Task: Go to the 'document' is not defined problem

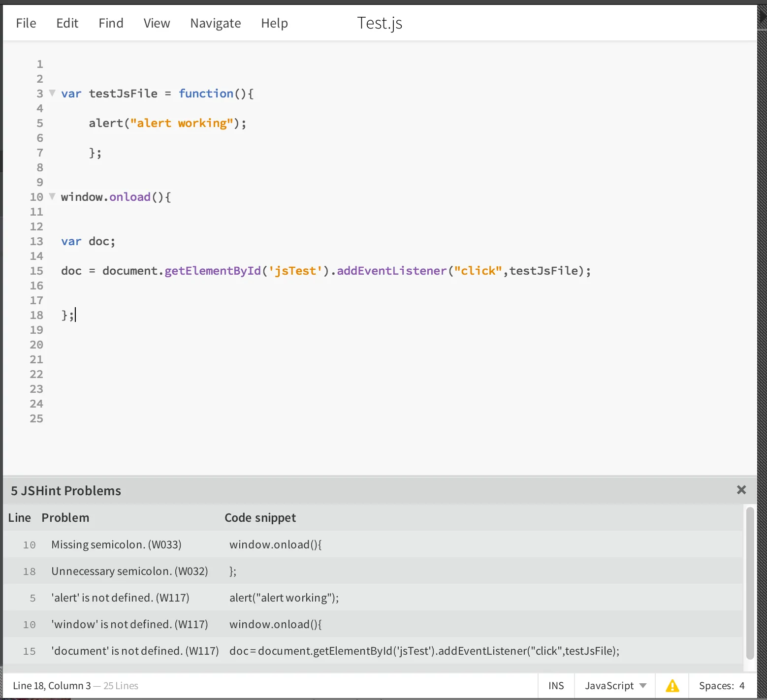Action: (135, 651)
